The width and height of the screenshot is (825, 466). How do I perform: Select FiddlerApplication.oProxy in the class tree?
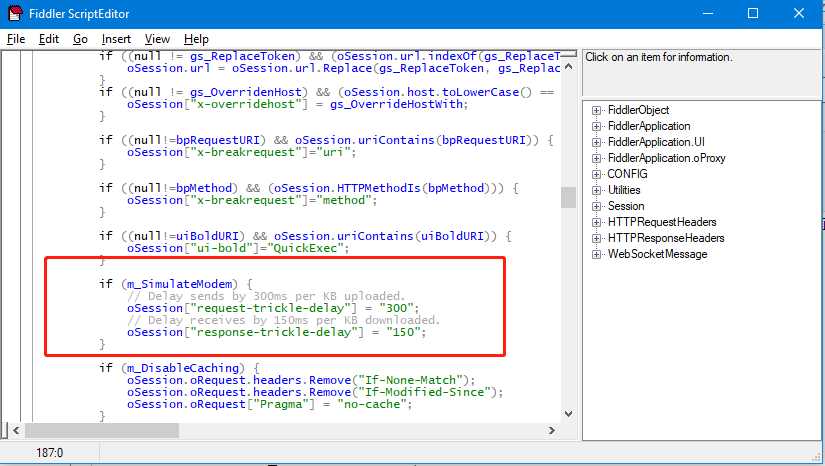coord(667,158)
